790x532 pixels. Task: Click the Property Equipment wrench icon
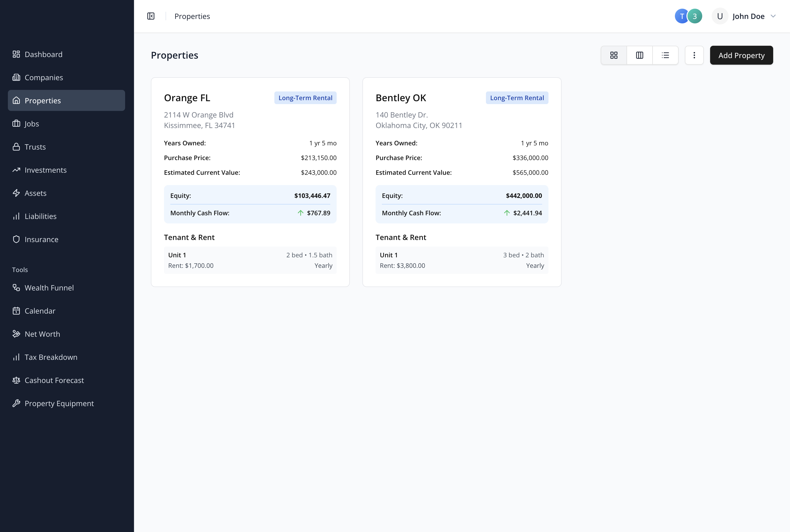tap(16, 403)
